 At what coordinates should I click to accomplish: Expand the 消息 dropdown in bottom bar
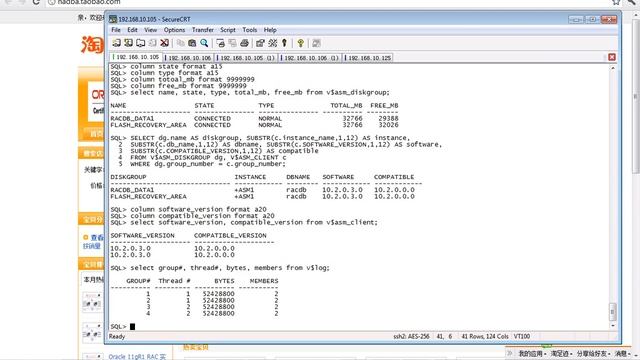click(622, 353)
